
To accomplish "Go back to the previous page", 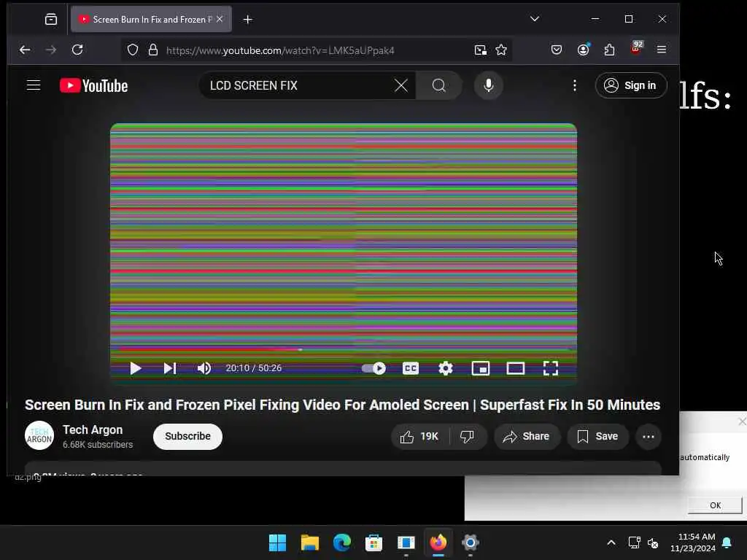I will 25,50.
